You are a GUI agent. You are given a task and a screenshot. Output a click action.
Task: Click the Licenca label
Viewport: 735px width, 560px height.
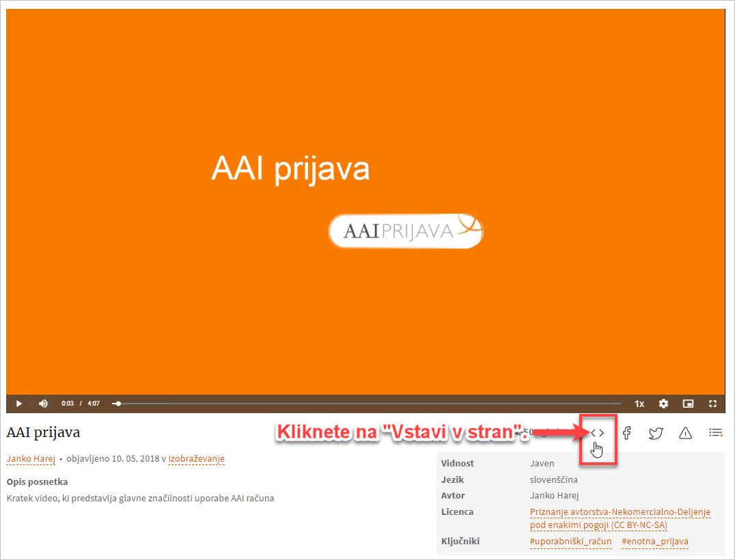tap(457, 512)
